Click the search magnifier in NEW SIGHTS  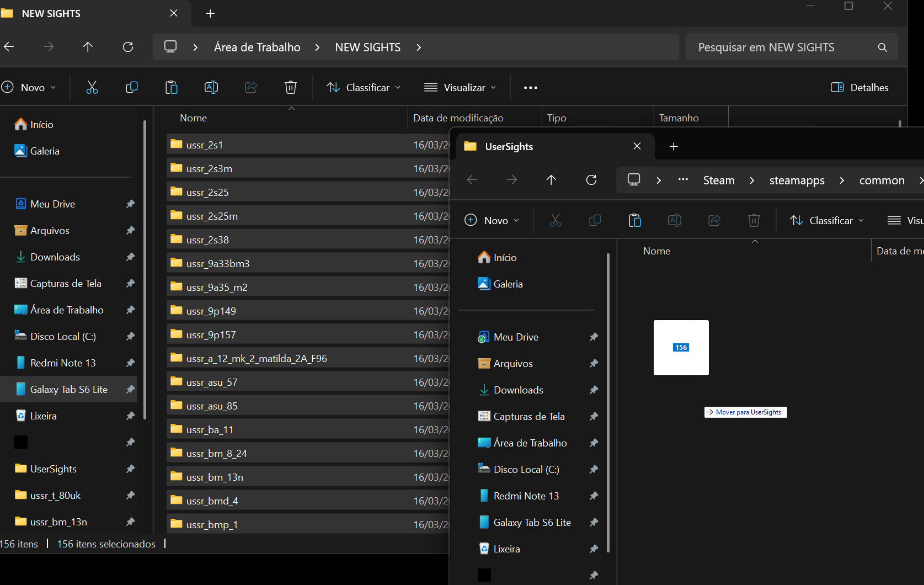[882, 47]
